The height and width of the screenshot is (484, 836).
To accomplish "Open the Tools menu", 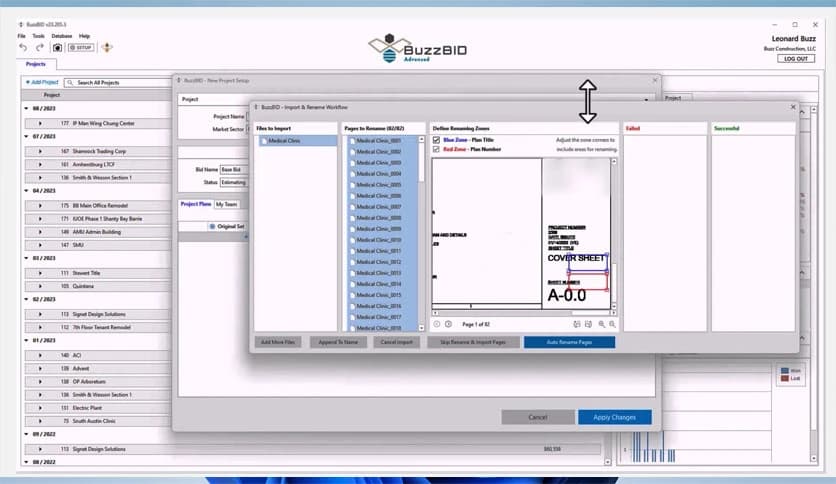I will pos(38,36).
